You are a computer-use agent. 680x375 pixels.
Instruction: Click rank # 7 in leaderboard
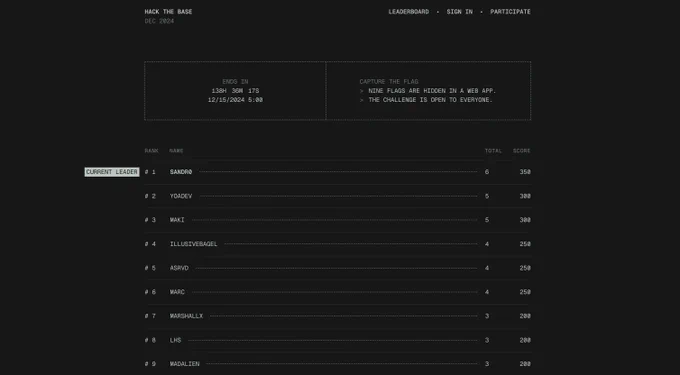(150, 316)
